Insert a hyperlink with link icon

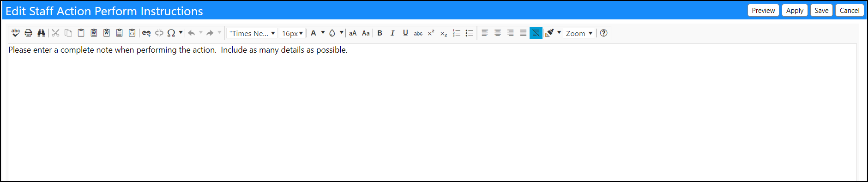point(146,33)
